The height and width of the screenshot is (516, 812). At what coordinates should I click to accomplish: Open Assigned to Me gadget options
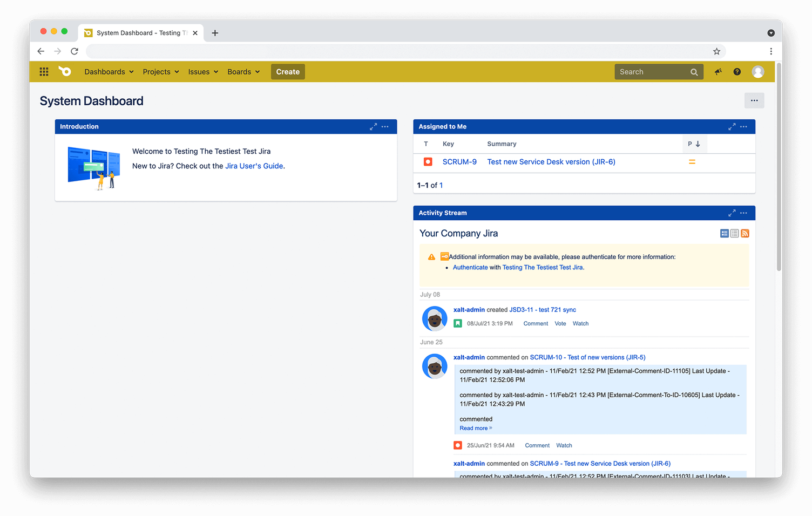[743, 127]
